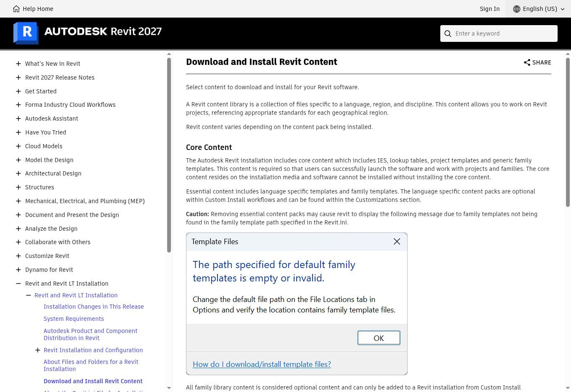Click OK in the Template Files image

click(x=379, y=338)
